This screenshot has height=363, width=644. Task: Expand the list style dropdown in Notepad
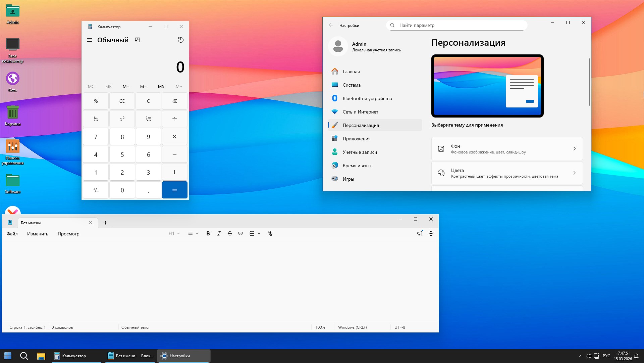pos(193,233)
